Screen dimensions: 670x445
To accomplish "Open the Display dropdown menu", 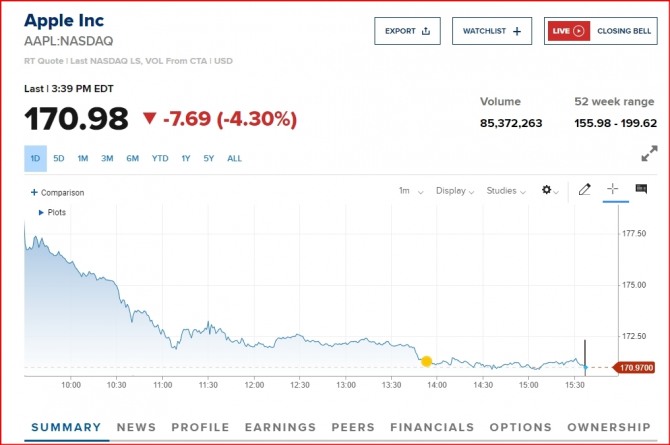I will tap(456, 191).
